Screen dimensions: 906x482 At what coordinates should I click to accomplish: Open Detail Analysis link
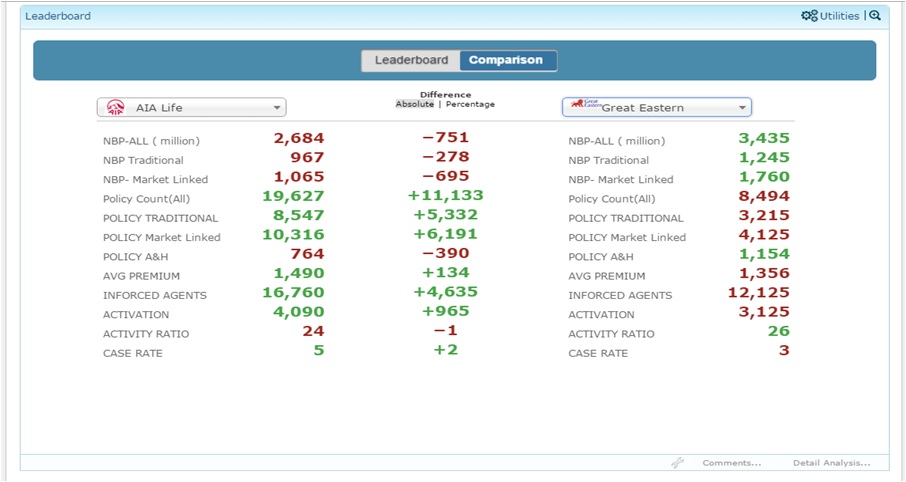(x=831, y=463)
